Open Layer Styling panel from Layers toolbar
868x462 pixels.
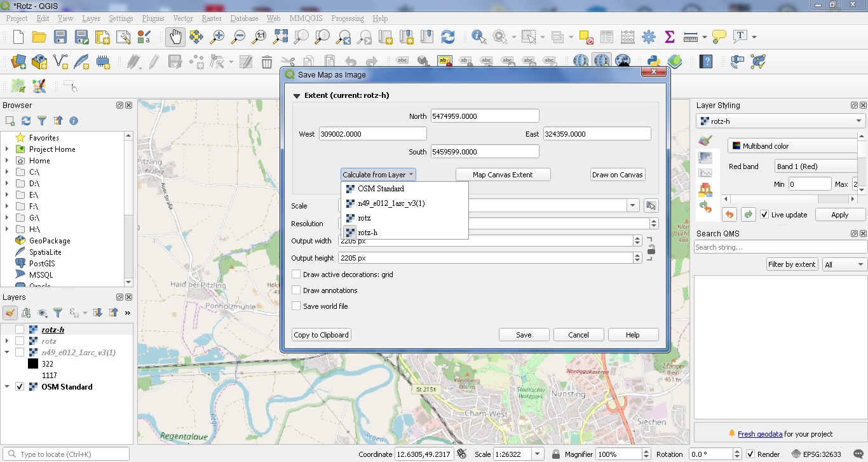(x=10, y=313)
